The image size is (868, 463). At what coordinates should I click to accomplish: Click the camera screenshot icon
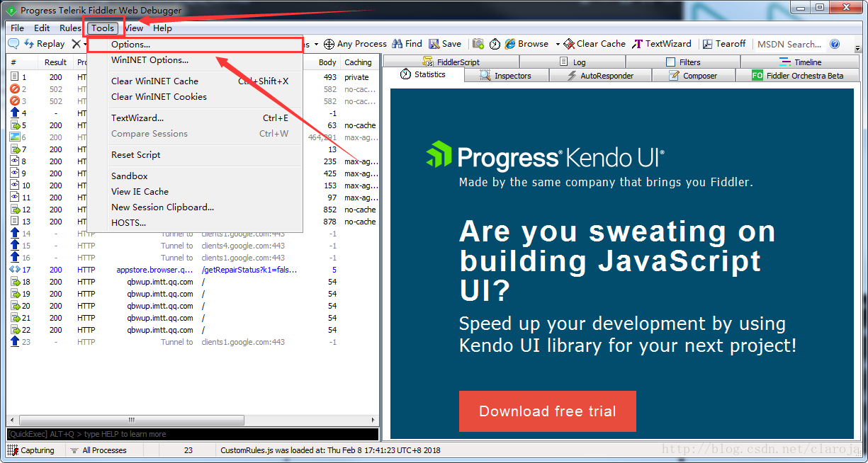click(x=478, y=44)
